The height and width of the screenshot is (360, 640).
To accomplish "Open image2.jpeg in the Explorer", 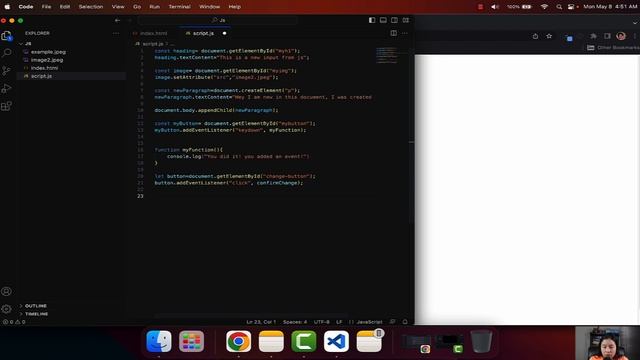I will click(x=47, y=60).
